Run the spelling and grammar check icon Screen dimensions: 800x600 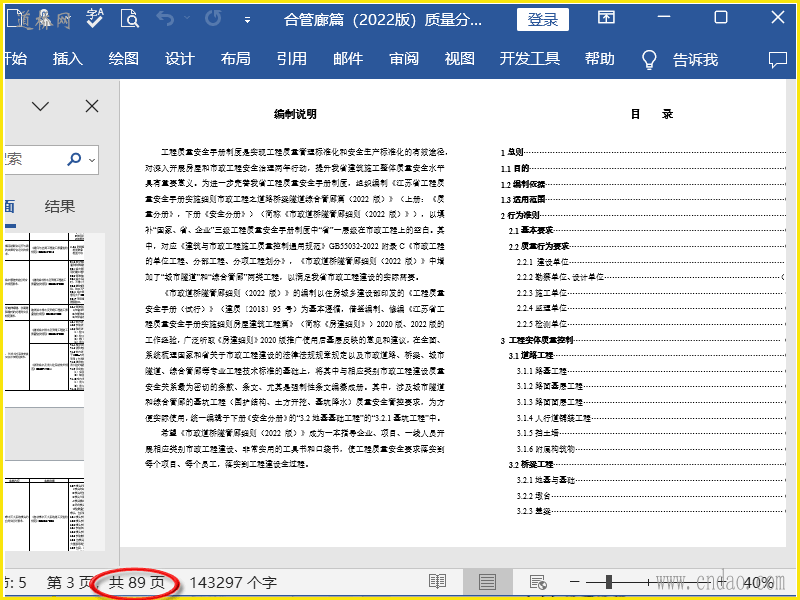coord(94,19)
